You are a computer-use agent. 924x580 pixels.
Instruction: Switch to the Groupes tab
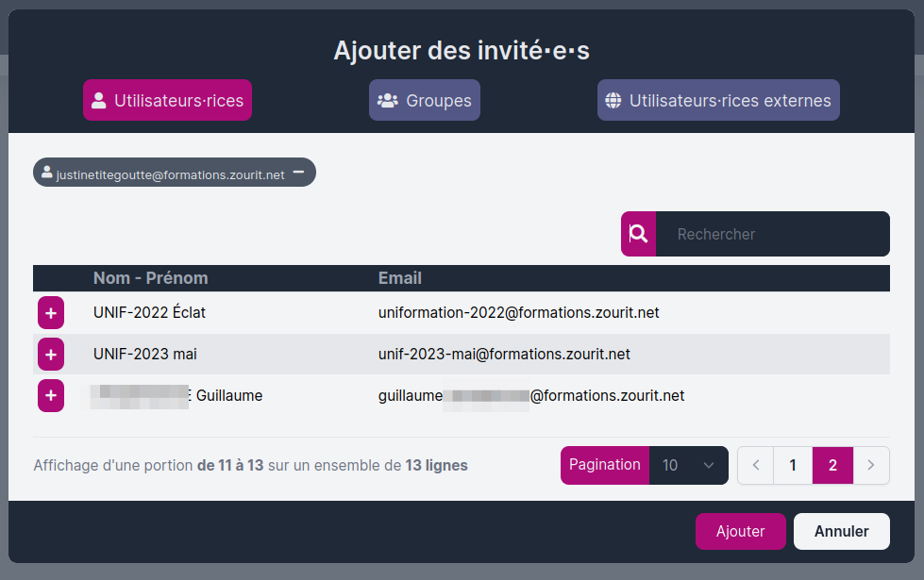[424, 100]
